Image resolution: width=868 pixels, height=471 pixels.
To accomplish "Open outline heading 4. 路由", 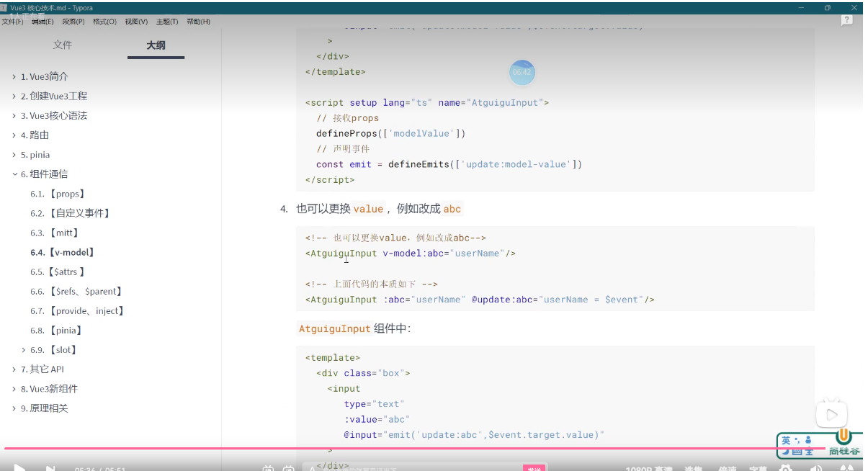I will click(35, 135).
